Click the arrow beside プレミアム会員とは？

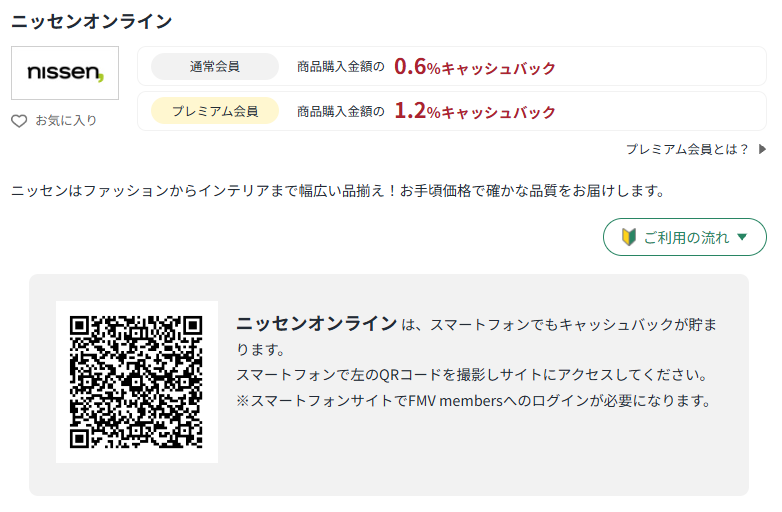click(762, 149)
